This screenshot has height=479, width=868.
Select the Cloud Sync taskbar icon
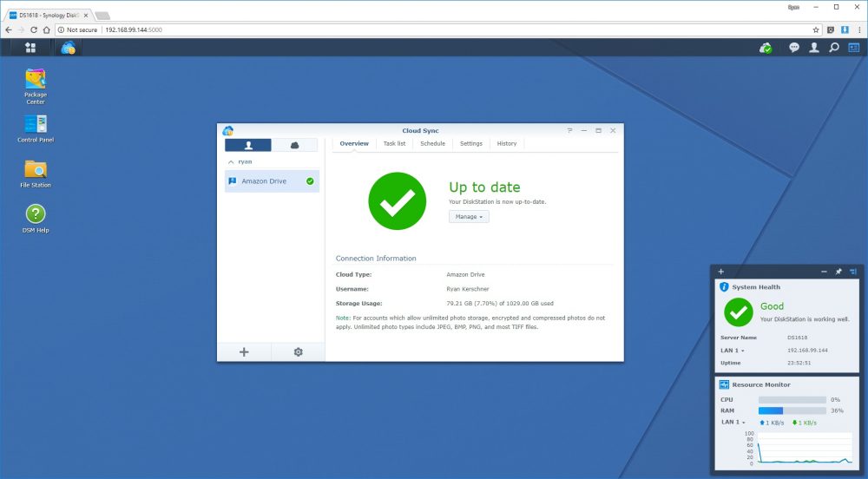coord(68,48)
